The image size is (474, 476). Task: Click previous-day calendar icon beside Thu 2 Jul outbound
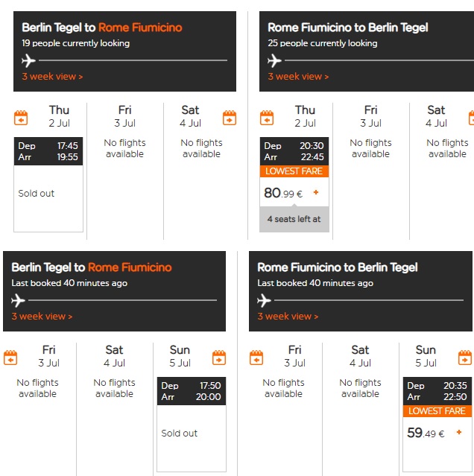point(21,118)
